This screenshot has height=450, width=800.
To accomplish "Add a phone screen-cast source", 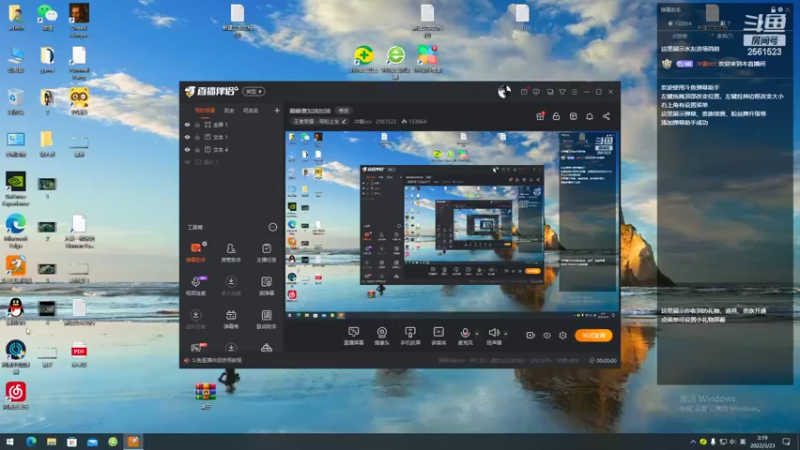I will (x=410, y=336).
